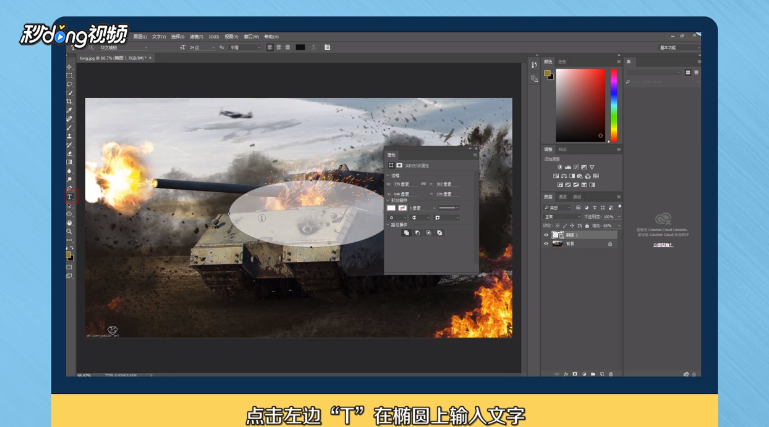Toggle lock position
This screenshot has width=769, height=427.
572,226
